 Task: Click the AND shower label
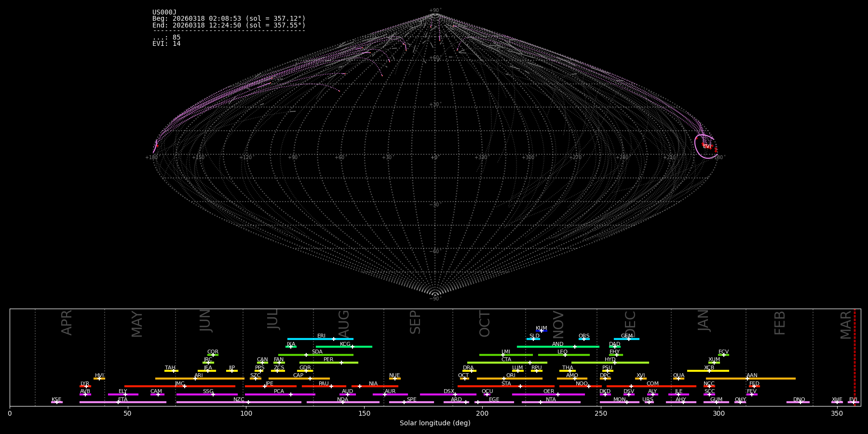pyautogui.click(x=558, y=344)
